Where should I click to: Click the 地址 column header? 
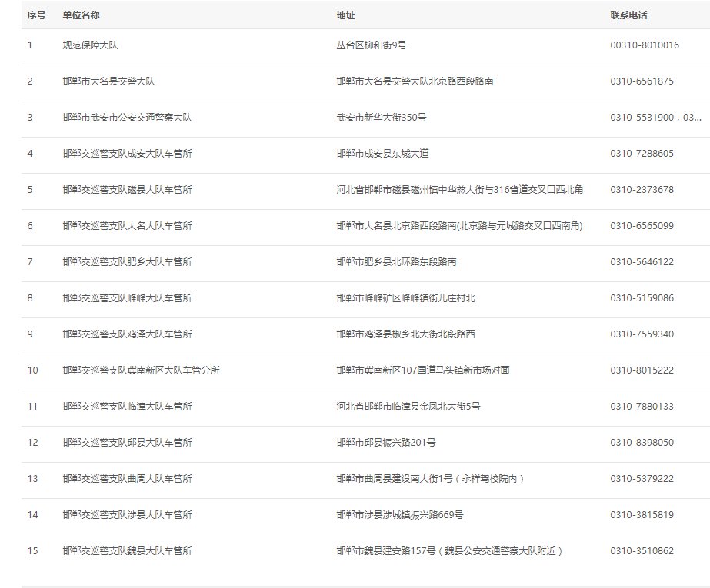pyautogui.click(x=345, y=15)
